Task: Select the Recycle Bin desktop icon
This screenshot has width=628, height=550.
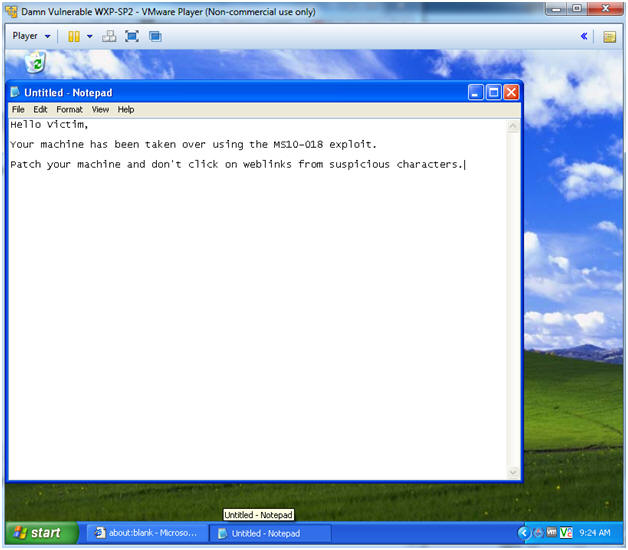Action: coord(36,62)
